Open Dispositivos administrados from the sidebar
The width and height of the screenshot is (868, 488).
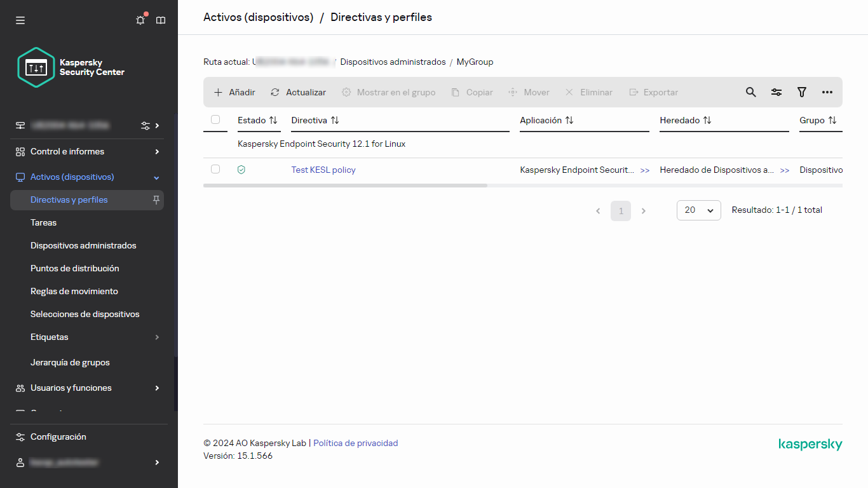coord(83,245)
